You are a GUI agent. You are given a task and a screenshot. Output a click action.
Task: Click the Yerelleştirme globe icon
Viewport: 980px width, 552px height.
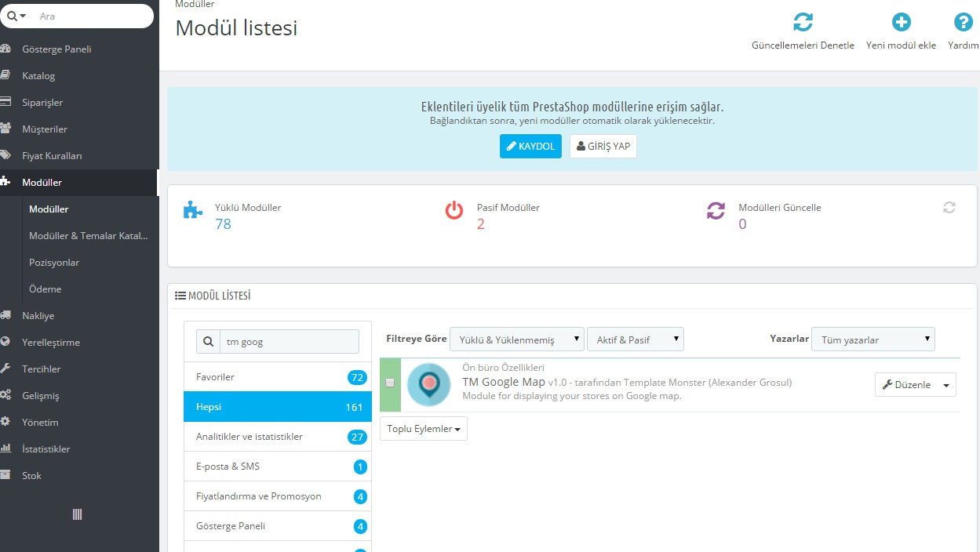[5, 342]
